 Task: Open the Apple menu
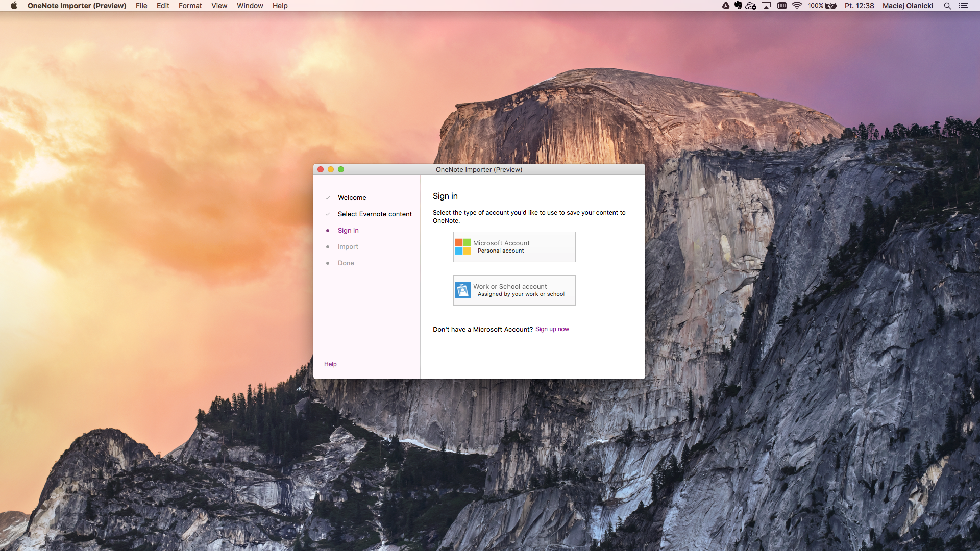pyautogui.click(x=14, y=6)
